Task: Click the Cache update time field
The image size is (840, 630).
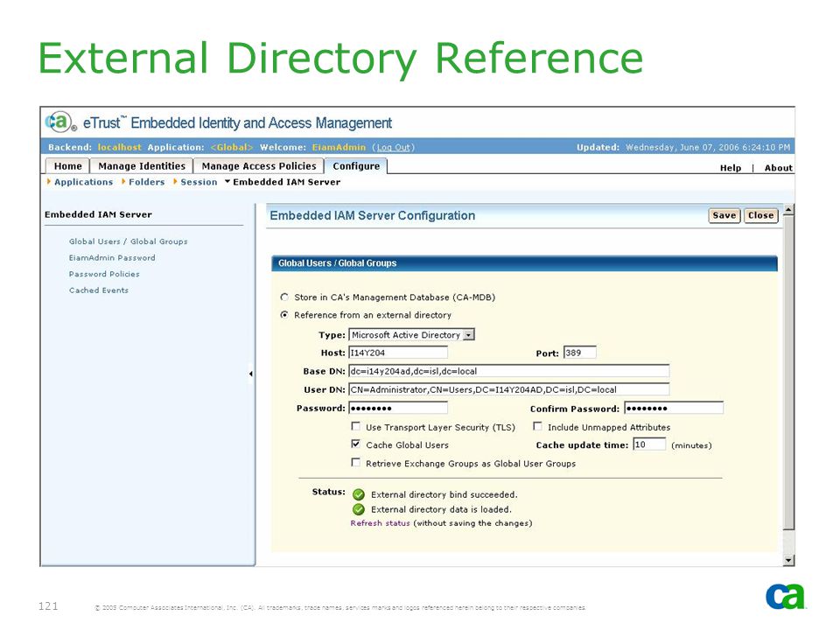Action: (649, 444)
